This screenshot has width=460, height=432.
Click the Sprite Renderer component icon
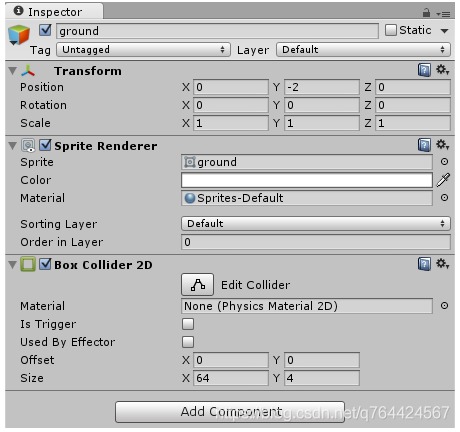click(x=28, y=146)
